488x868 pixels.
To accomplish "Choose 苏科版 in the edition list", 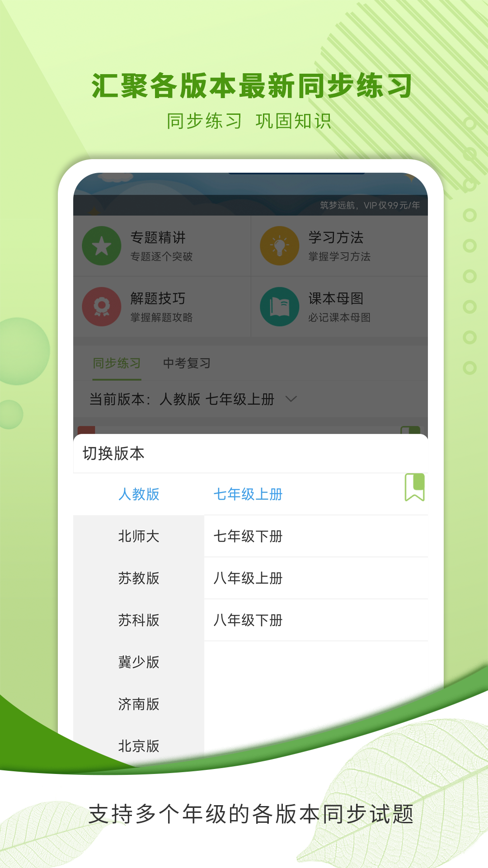I will click(139, 620).
